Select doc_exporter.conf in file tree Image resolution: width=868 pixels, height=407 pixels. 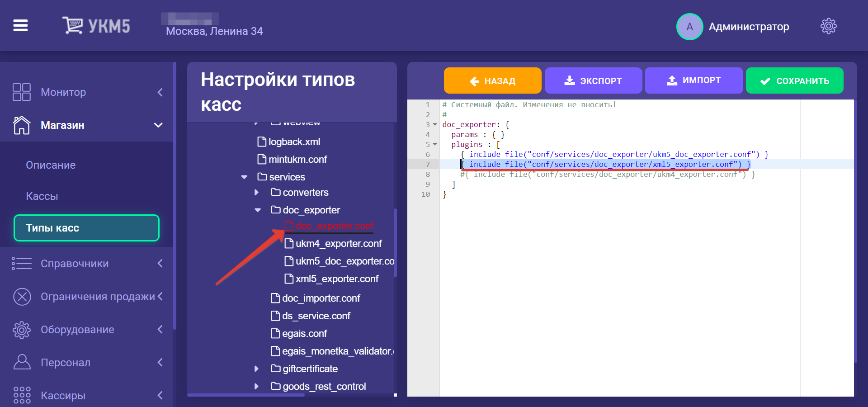pos(335,226)
